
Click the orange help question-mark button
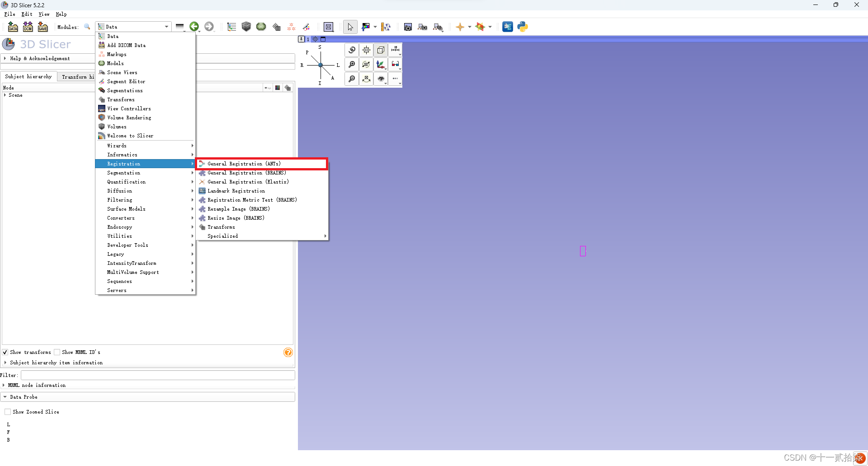pos(288,353)
